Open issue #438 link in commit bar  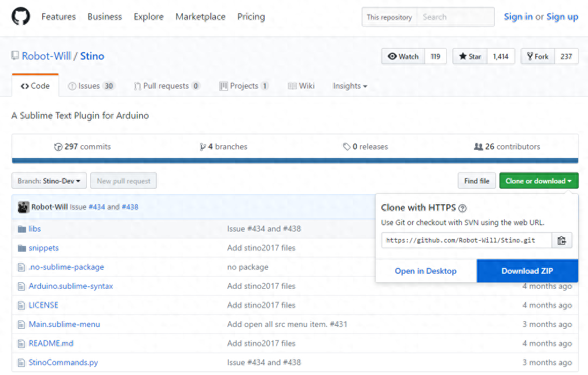pyautogui.click(x=130, y=207)
